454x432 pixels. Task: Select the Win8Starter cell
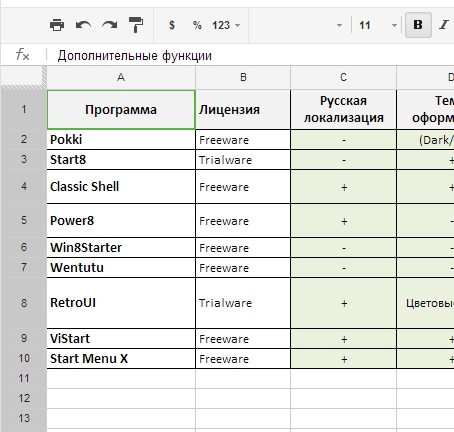121,248
